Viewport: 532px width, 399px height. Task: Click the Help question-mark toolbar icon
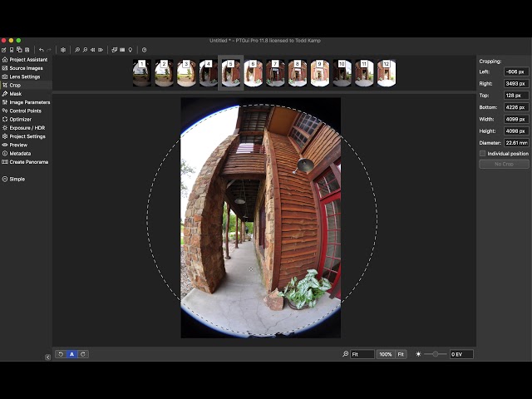(x=144, y=50)
